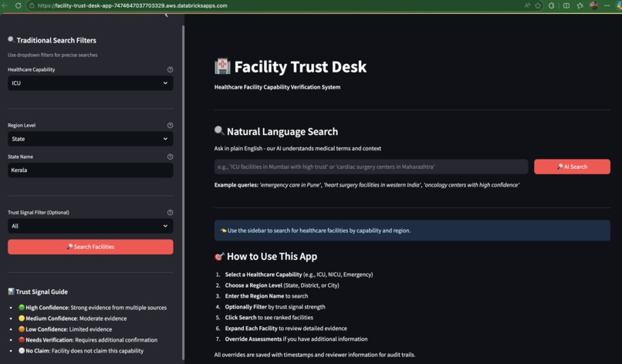This screenshot has width=622, height=364.
Task: Click the natural language search query box
Action: coord(371,167)
